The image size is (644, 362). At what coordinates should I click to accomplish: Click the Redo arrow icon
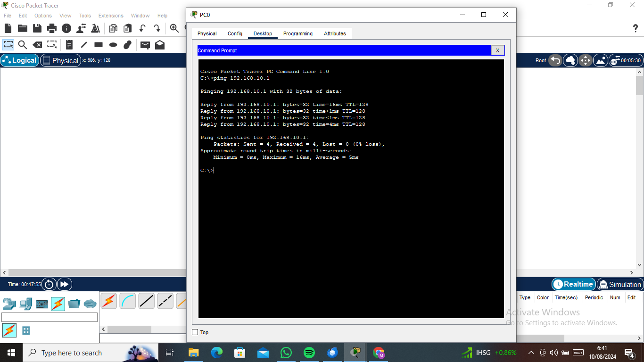[157, 28]
